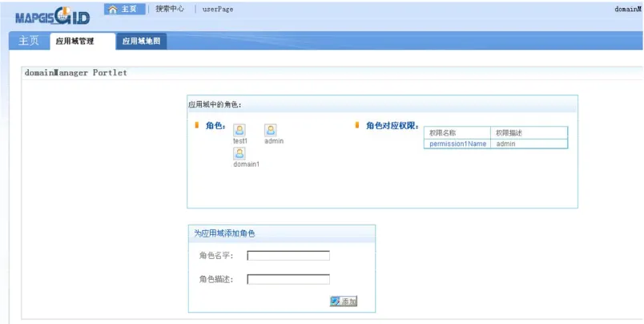644x324 pixels.
Task: Click the 角色对应权限 heading
Action: pyautogui.click(x=392, y=125)
